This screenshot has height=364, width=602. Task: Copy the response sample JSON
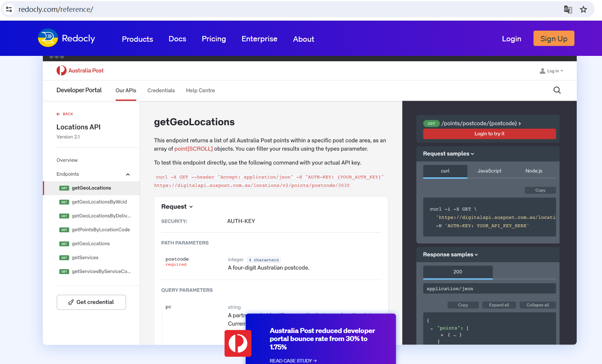pos(463,305)
